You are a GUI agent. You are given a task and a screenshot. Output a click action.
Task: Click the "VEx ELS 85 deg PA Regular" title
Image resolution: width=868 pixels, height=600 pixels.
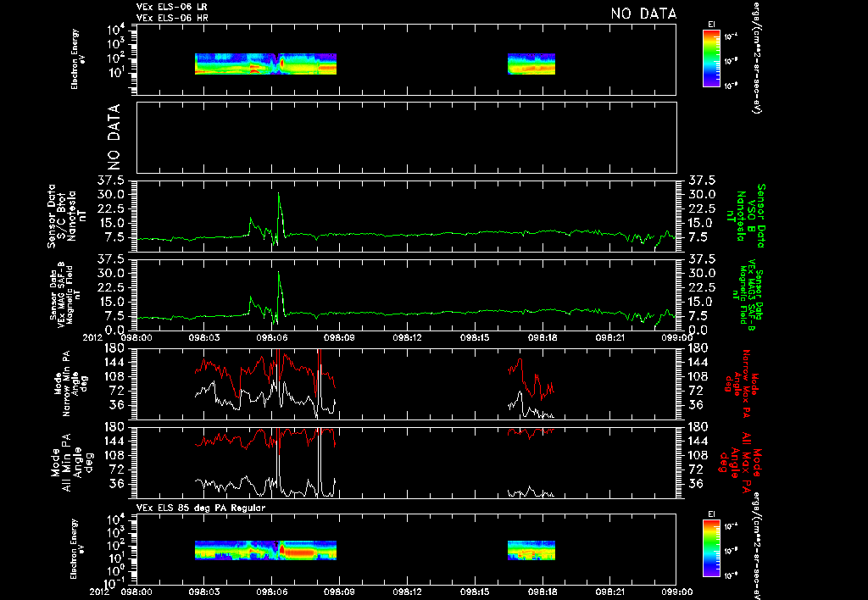(200, 508)
